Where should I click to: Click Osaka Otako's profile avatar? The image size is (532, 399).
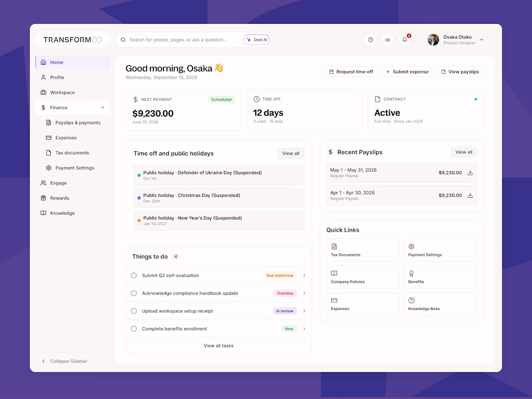[433, 40]
